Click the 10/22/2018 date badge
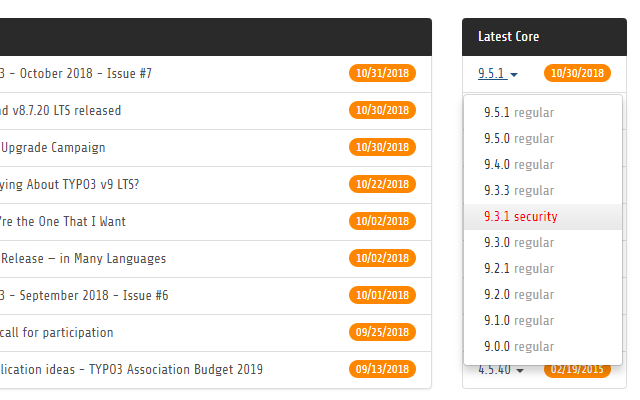The height and width of the screenshot is (400, 640). click(382, 184)
